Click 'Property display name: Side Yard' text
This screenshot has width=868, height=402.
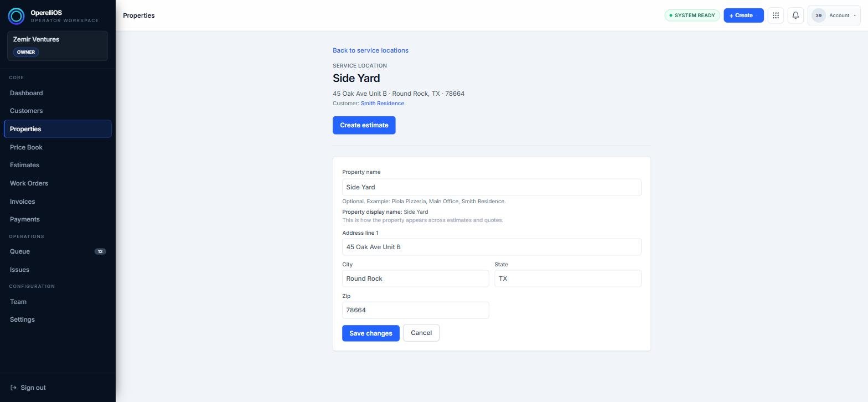pyautogui.click(x=385, y=212)
